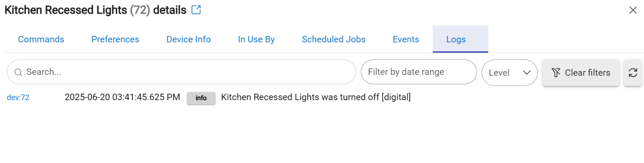This screenshot has width=644, height=163.
Task: Open device details in new window icon
Action: [x=196, y=10]
